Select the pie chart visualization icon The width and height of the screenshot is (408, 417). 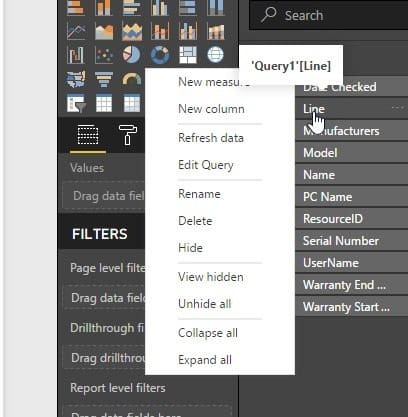[x=131, y=55]
